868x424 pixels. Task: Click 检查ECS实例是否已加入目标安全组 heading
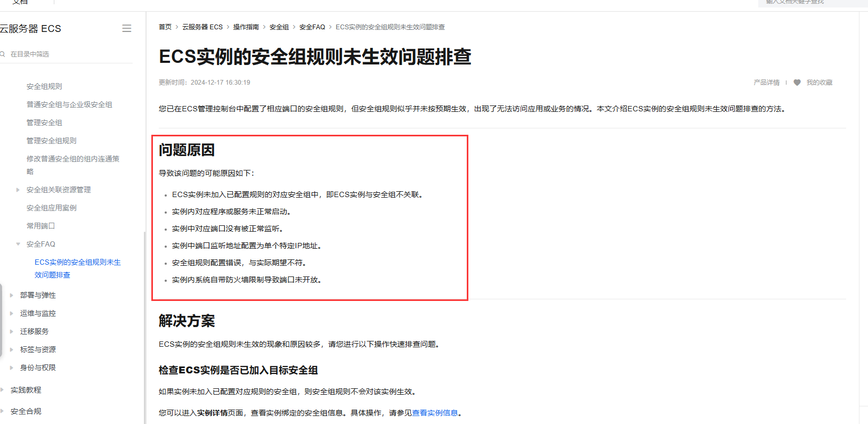pos(238,370)
